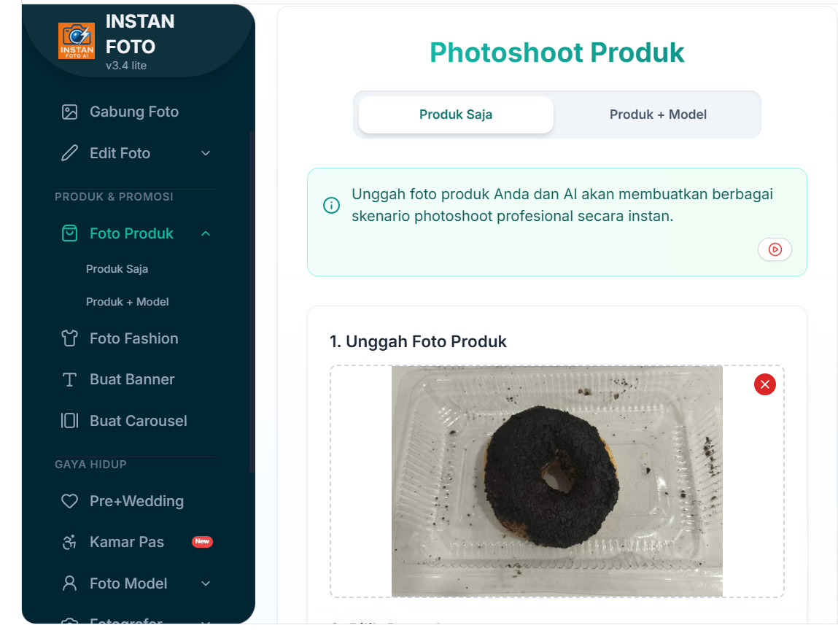Expand the Edit Foto submenu chevron
Viewport: 838px width, 644px height.
206,153
